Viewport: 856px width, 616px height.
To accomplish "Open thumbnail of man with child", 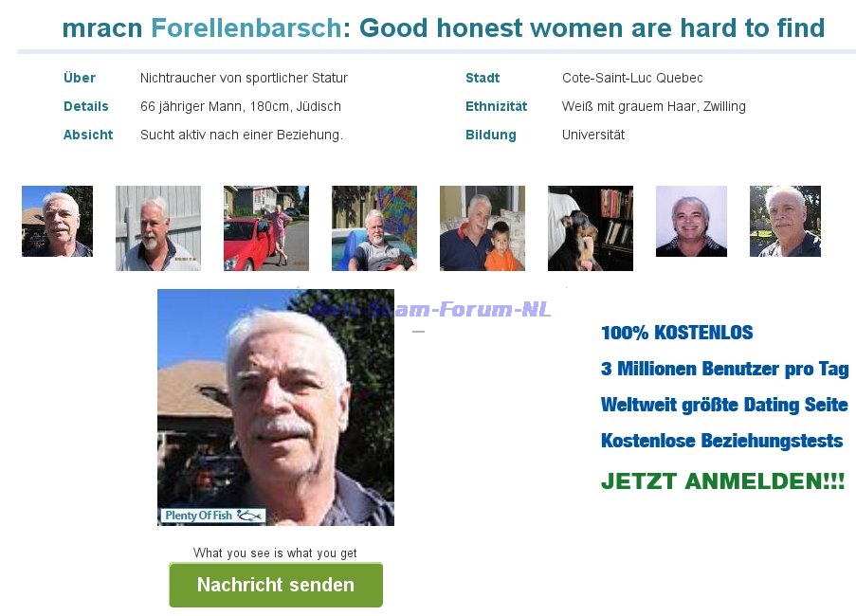I will [483, 228].
